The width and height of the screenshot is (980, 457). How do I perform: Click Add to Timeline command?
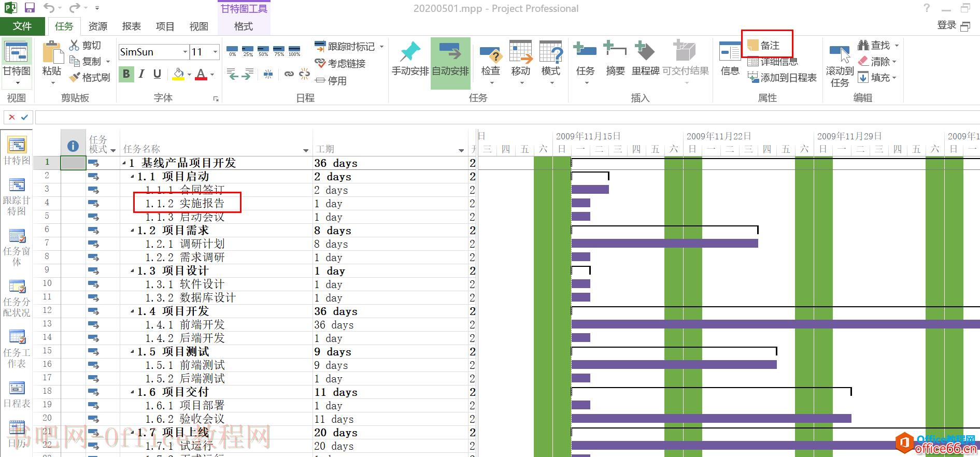click(x=782, y=78)
